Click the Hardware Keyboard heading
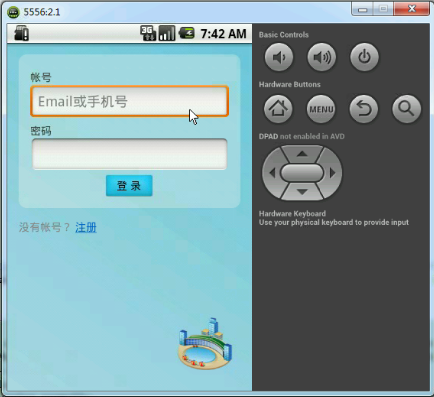 coord(292,214)
